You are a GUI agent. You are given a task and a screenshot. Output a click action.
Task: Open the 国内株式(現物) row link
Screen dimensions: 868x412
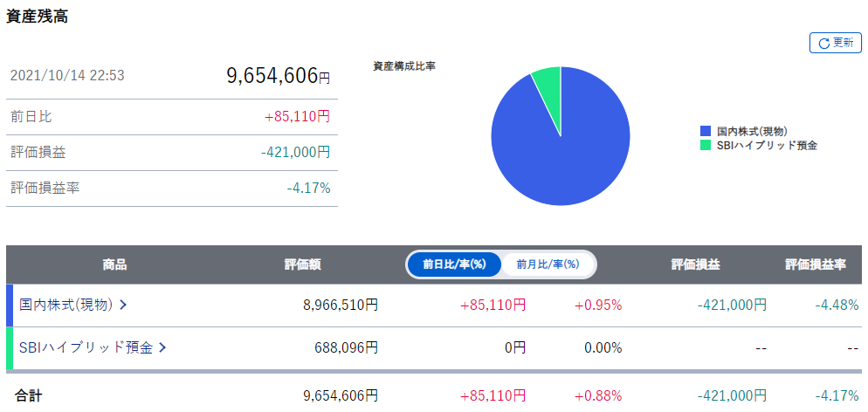pos(66,305)
